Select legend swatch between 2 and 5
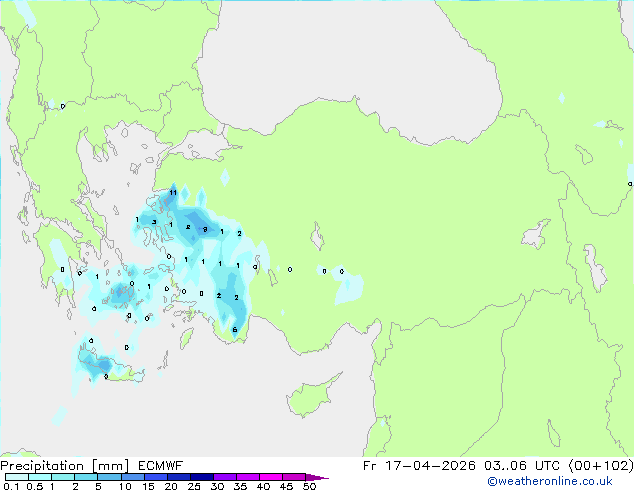634x490 pixels. tap(86, 477)
